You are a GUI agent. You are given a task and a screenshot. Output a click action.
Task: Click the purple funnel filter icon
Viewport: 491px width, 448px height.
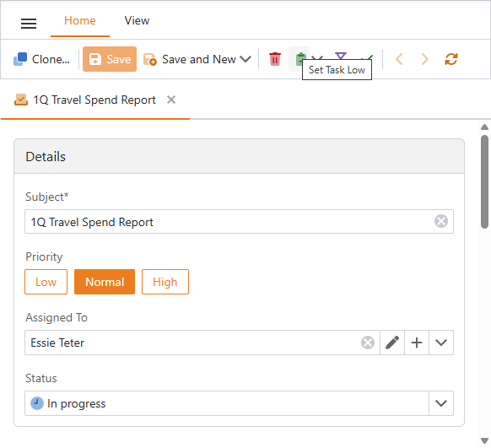(x=340, y=57)
